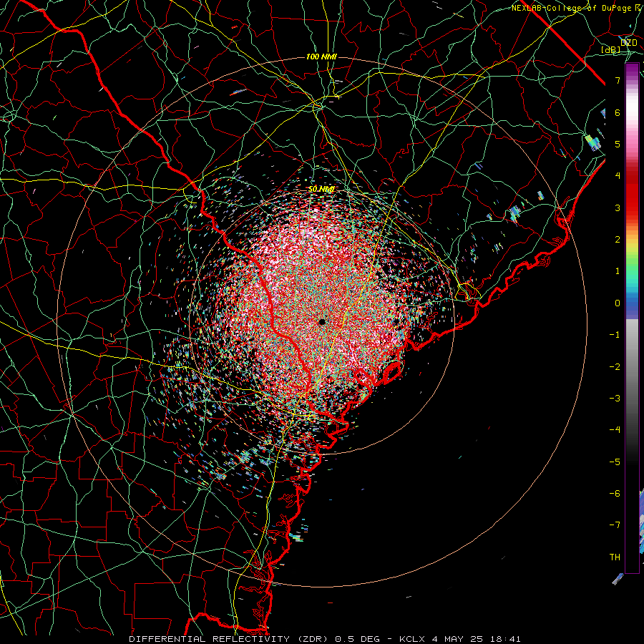The image size is (644, 644).
Task: Click the ZDR color scale bar
Action: pos(632,318)
